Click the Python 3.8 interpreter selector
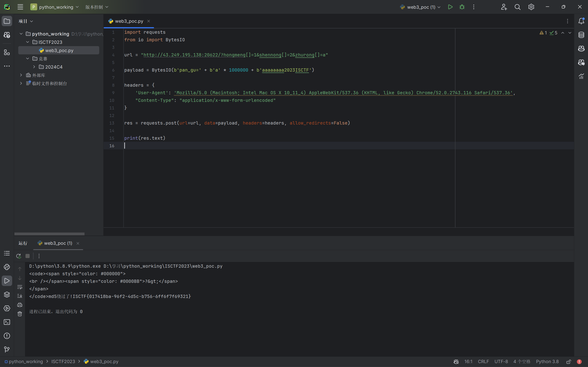 [547, 362]
